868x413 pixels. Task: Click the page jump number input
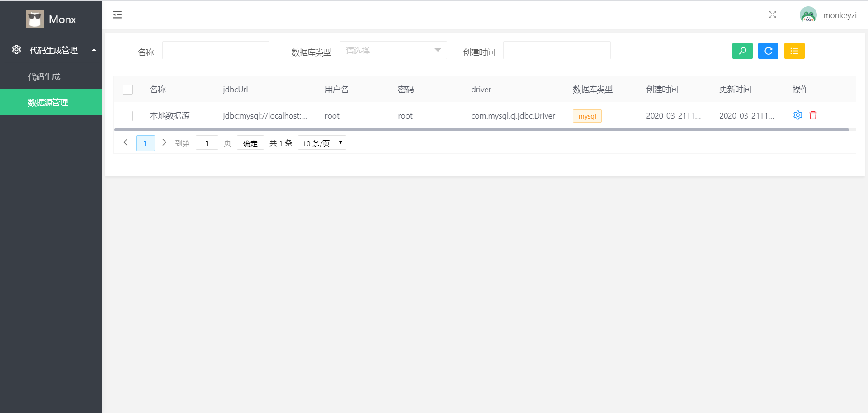coord(207,143)
